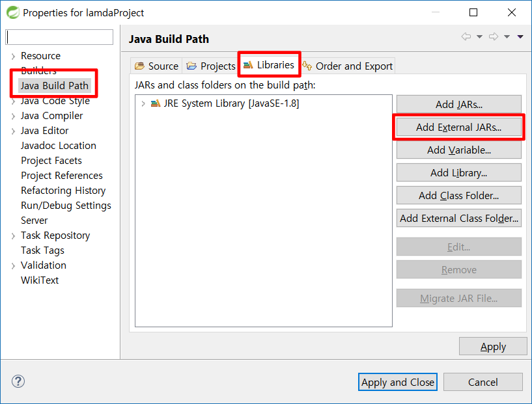This screenshot has height=404, width=532.
Task: Click the Add Variable... button
Action: [x=458, y=150]
